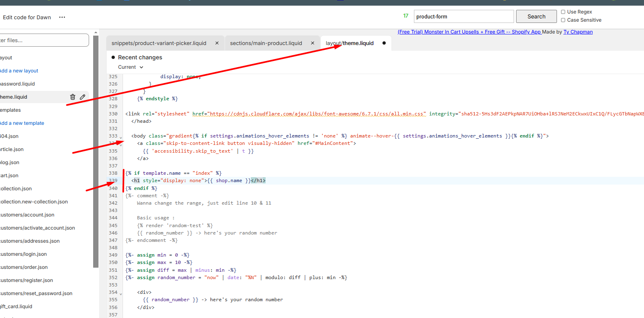This screenshot has width=644, height=318.
Task: Rename theme.liquid using the pencil icon
Action: (83, 97)
